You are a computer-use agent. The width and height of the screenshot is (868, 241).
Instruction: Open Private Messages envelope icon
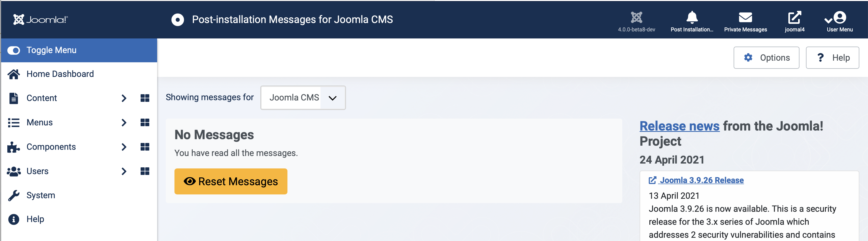click(x=745, y=18)
